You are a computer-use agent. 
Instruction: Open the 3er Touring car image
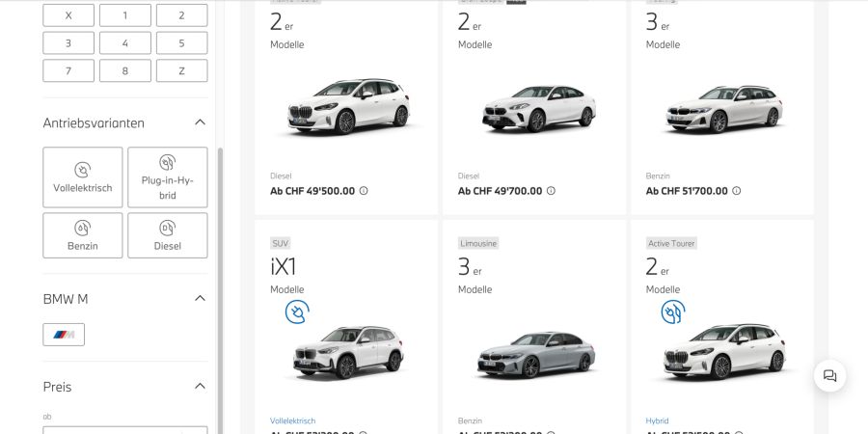coord(724,109)
